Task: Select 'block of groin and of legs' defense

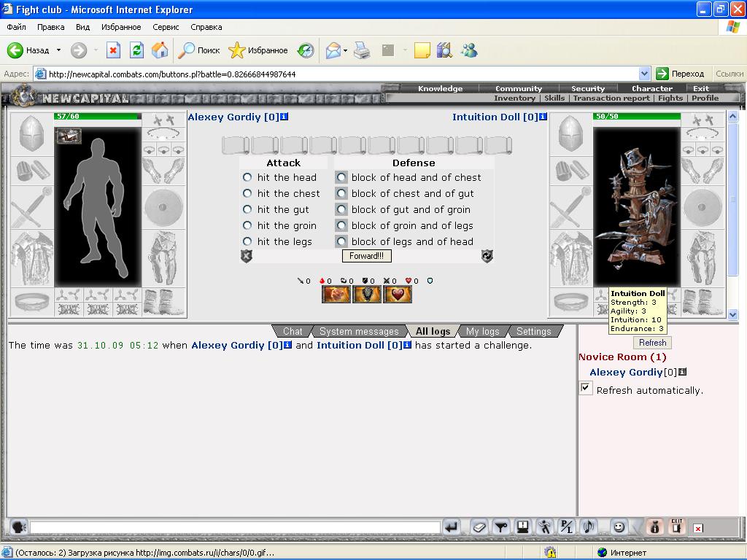Action: point(341,225)
